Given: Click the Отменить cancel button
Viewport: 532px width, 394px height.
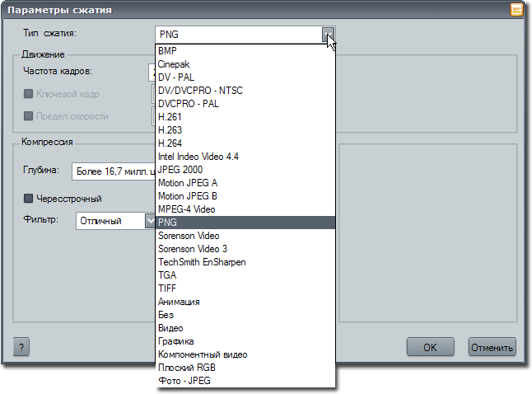Looking at the screenshot, I should tap(492, 347).
